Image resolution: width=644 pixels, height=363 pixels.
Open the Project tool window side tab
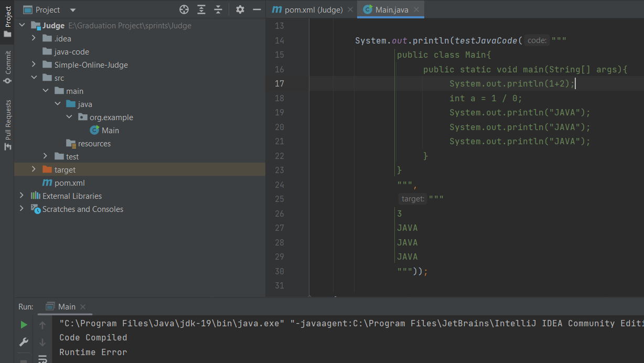[x=7, y=21]
